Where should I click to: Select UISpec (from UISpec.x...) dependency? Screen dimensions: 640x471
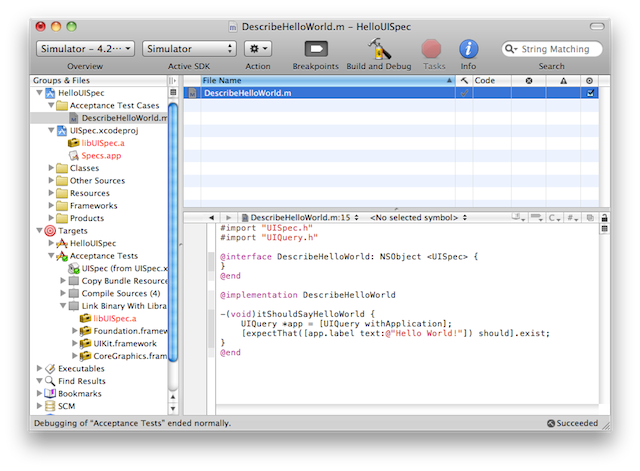coord(124,268)
